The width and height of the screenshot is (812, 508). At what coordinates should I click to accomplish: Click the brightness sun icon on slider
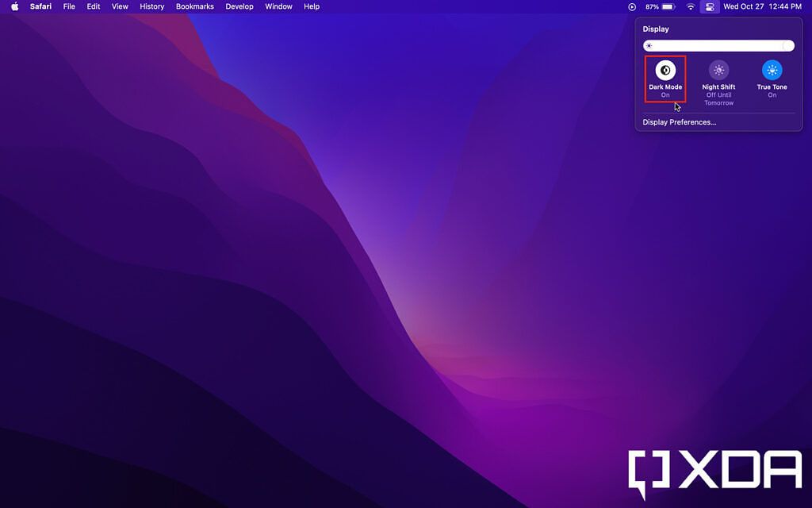648,45
